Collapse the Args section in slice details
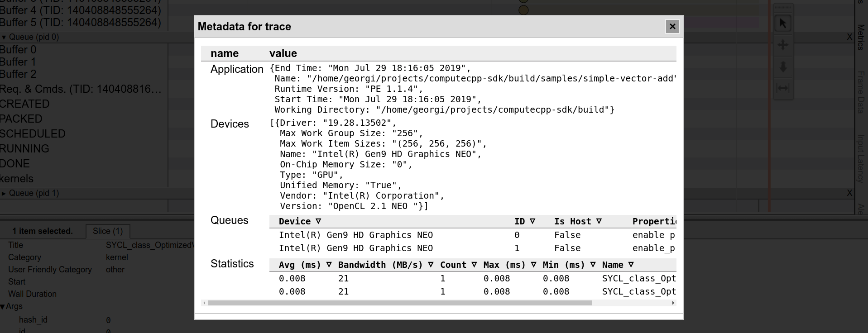The image size is (868, 333). (x=3, y=307)
